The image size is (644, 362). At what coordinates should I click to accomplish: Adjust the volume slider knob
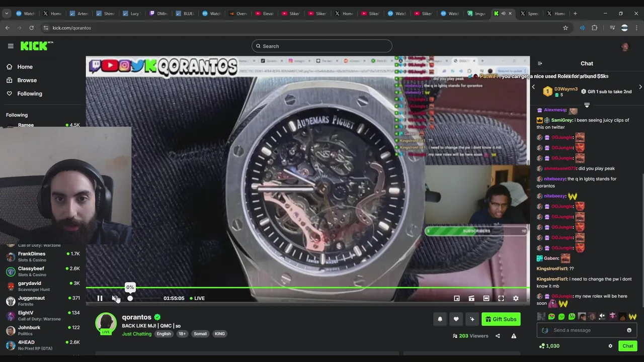click(x=130, y=298)
